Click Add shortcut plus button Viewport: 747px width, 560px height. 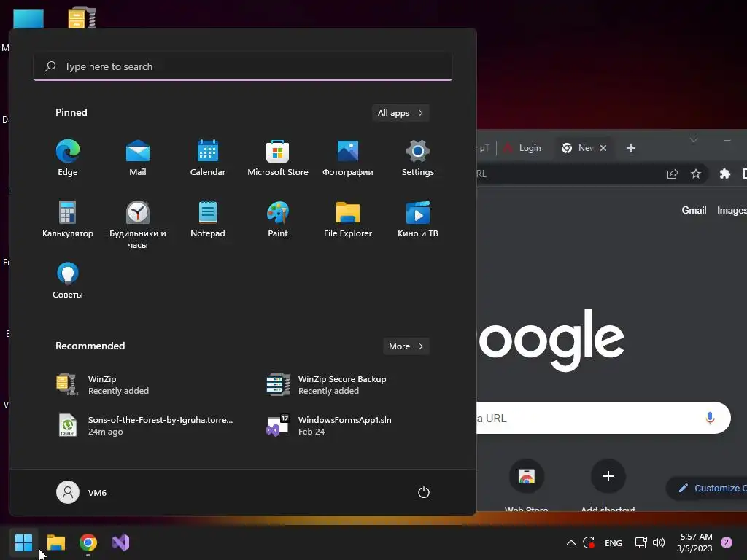[x=608, y=476]
